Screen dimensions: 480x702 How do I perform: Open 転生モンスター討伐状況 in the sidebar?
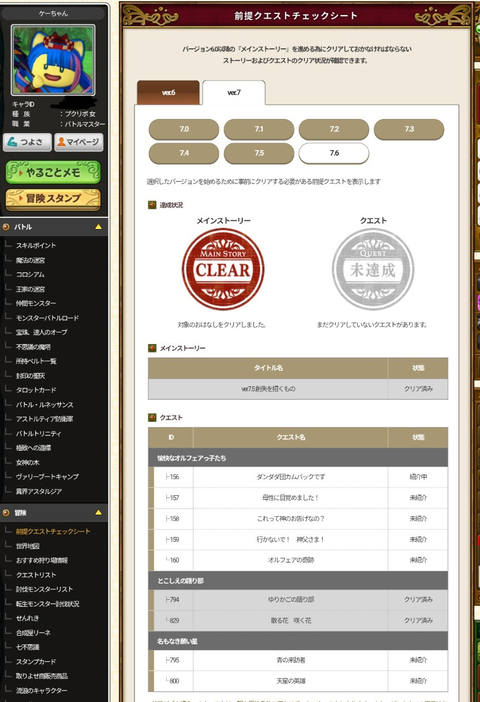[x=47, y=604]
